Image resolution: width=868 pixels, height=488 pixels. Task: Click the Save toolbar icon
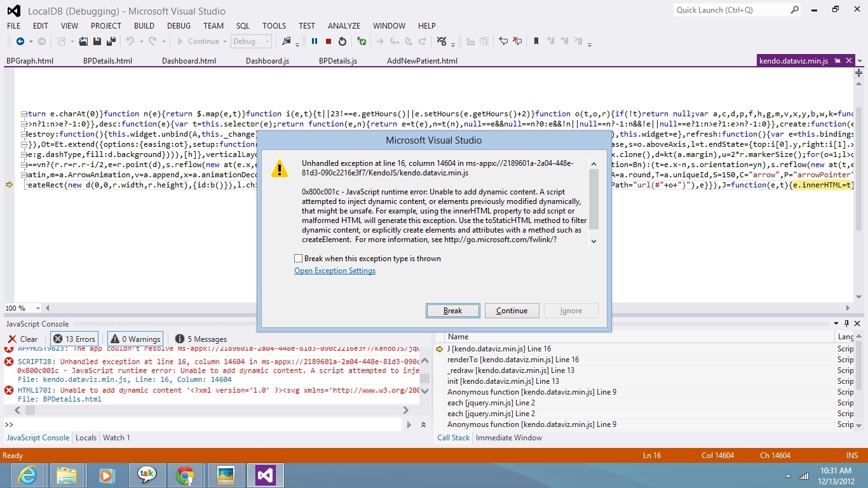coord(97,41)
